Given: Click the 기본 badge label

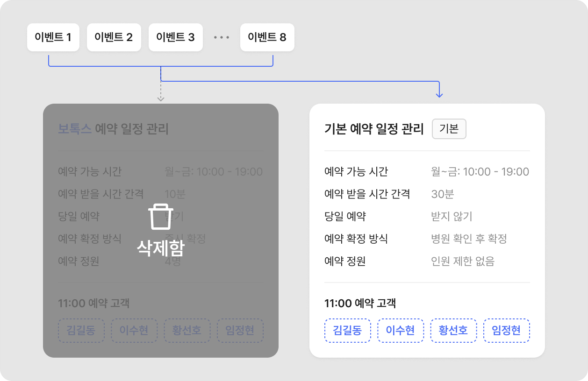Looking at the screenshot, I should (x=449, y=129).
